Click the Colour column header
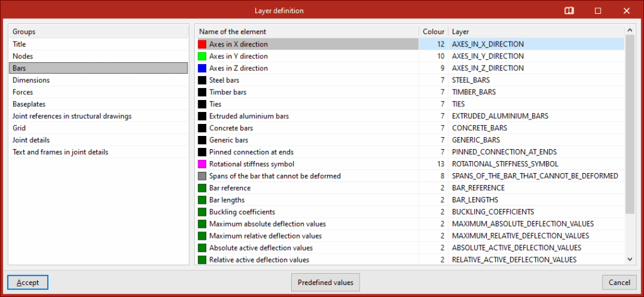644x297 pixels. coord(434,31)
